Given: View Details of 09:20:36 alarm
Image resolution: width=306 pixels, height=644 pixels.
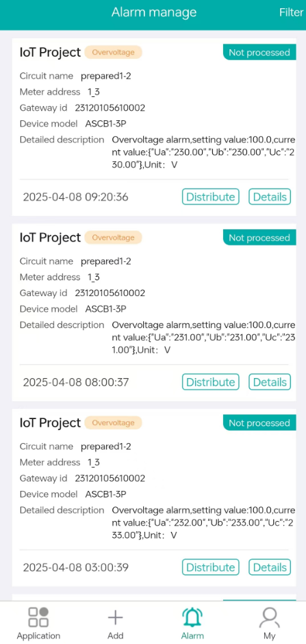Looking at the screenshot, I should (x=270, y=197).
